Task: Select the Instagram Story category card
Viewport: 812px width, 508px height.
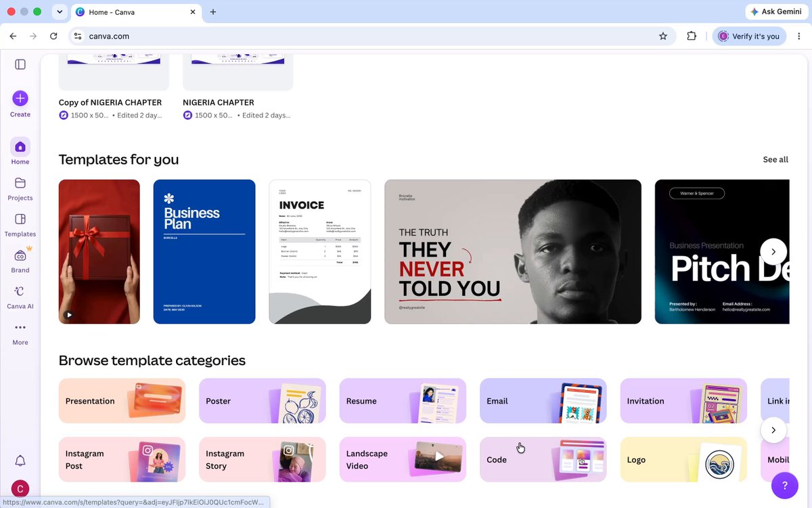Action: (x=263, y=459)
